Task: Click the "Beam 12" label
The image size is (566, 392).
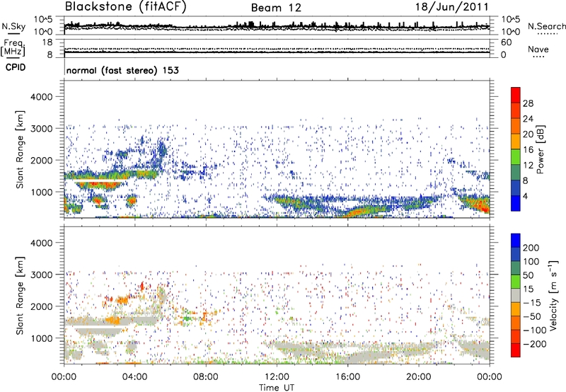Action: [x=276, y=8]
